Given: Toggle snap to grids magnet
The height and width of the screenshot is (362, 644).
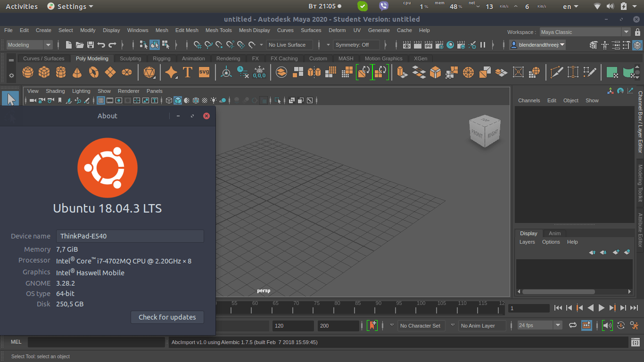Looking at the screenshot, I should tap(198, 45).
